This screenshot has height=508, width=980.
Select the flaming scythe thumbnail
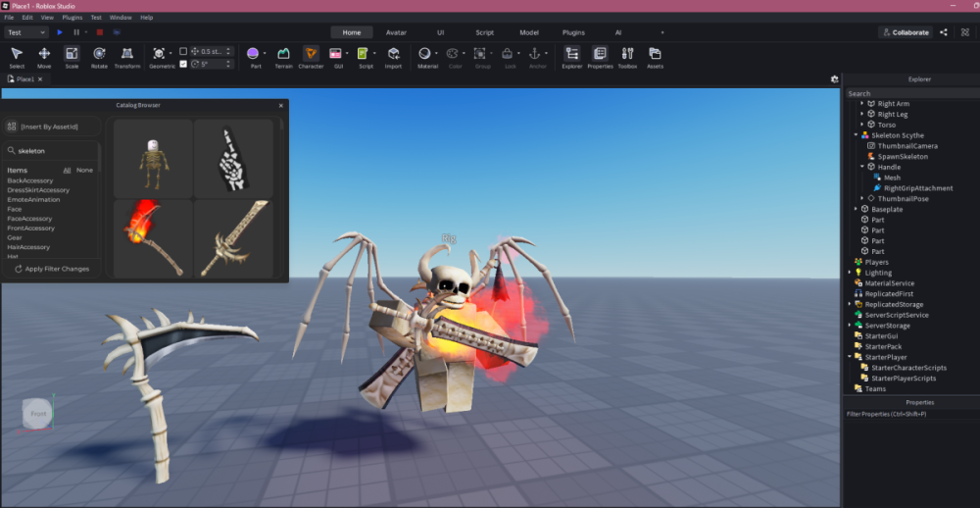tap(153, 237)
